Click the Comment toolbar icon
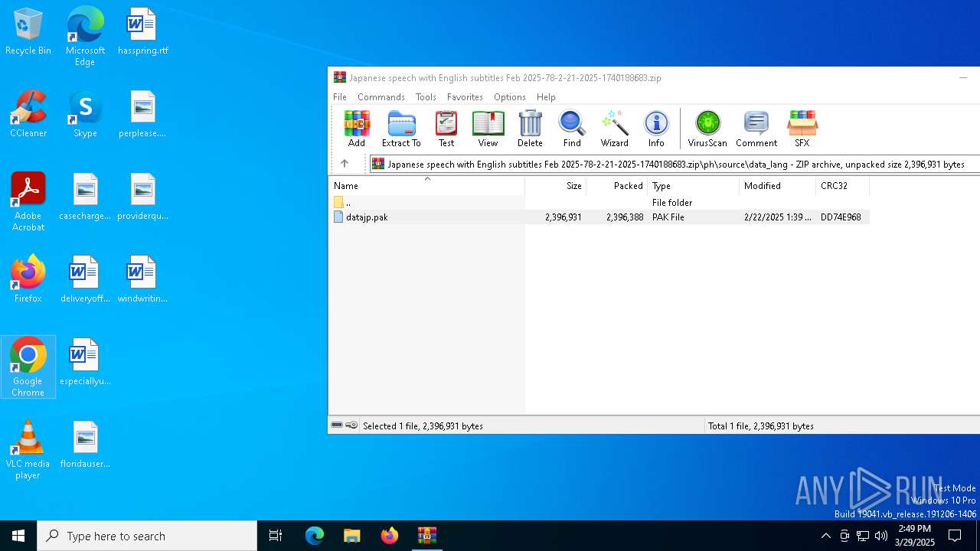This screenshot has height=551, width=980. [756, 129]
